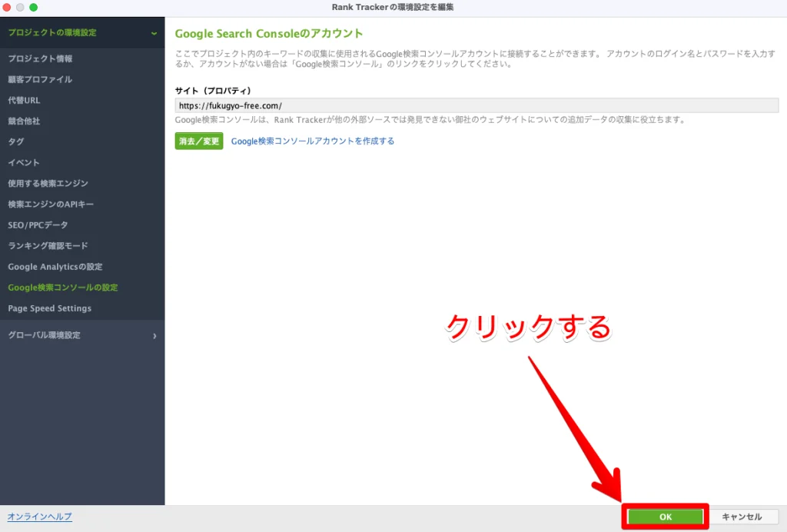The height and width of the screenshot is (532, 787).
Task: Open プロジェクト情報 settings
Action: point(40,58)
